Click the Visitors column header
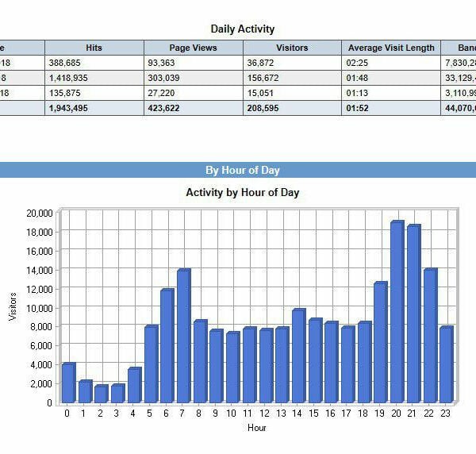 click(x=292, y=48)
